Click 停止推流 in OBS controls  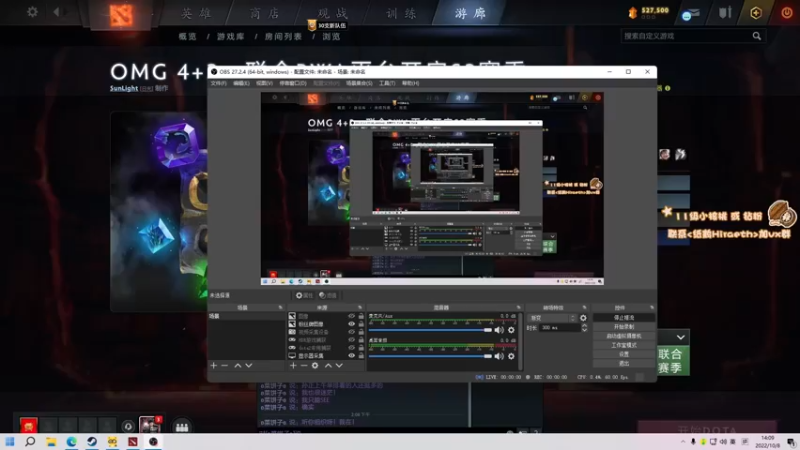coord(624,317)
